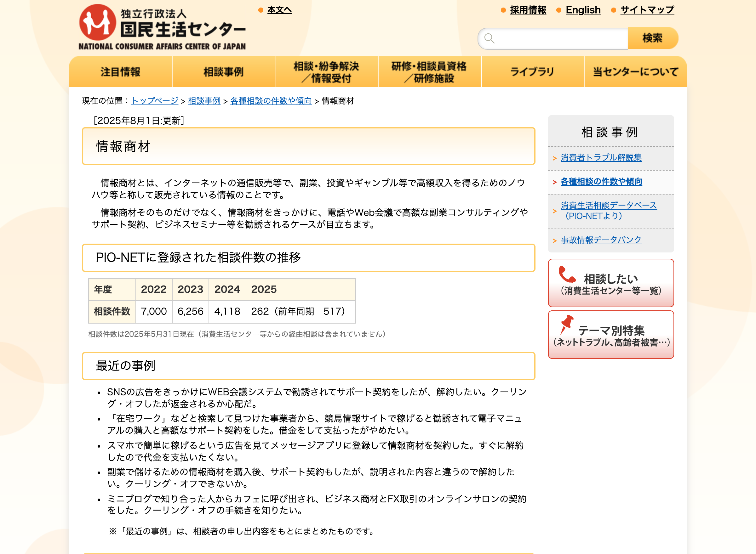The height and width of the screenshot is (554, 756).
Task: Click orange bullet beside English
Action: [x=559, y=10]
